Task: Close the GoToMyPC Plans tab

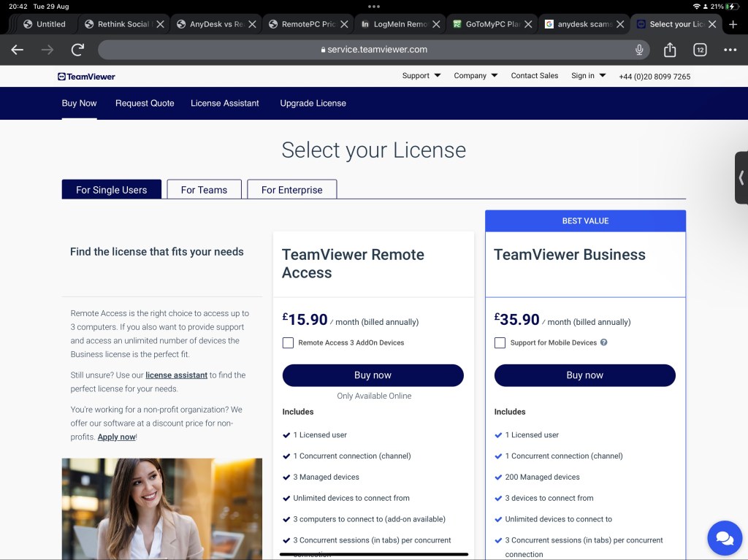Action: pyautogui.click(x=528, y=24)
